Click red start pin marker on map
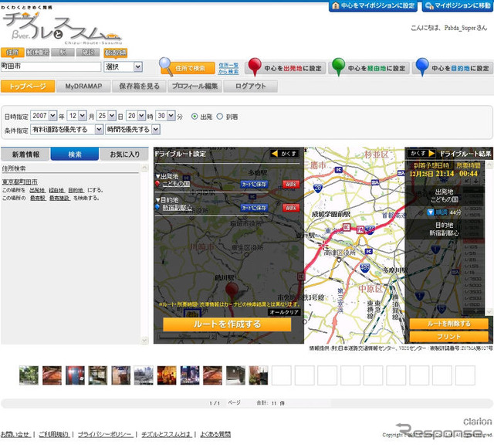 coord(232,291)
